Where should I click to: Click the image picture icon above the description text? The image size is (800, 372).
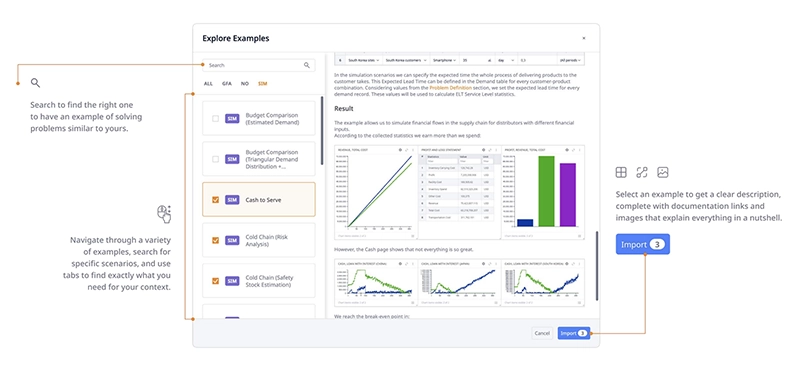[663, 172]
